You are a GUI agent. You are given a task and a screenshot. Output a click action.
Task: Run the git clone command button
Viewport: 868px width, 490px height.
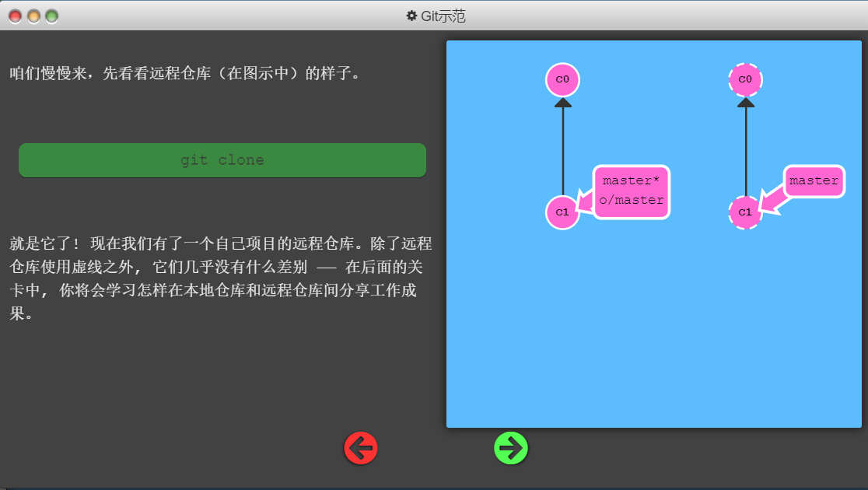click(222, 160)
